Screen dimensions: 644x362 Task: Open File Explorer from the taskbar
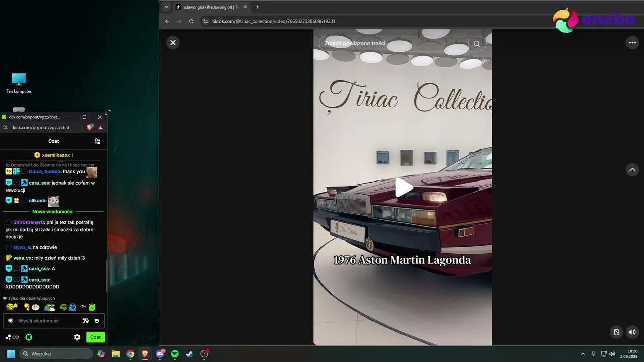(116, 354)
